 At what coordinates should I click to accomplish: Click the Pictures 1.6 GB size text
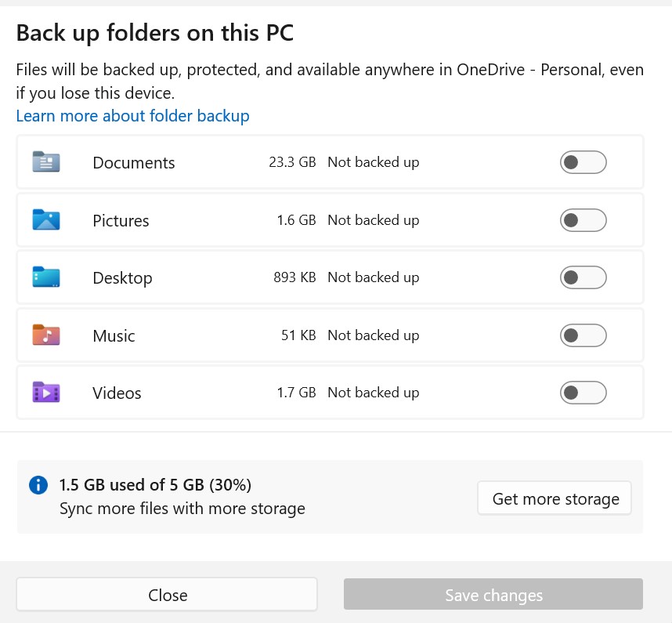[296, 220]
